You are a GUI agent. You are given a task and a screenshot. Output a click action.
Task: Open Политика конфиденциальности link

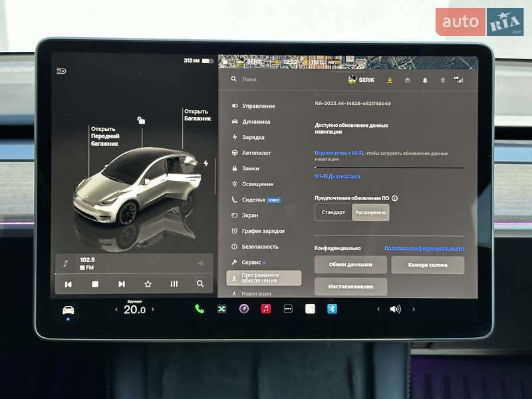point(424,248)
